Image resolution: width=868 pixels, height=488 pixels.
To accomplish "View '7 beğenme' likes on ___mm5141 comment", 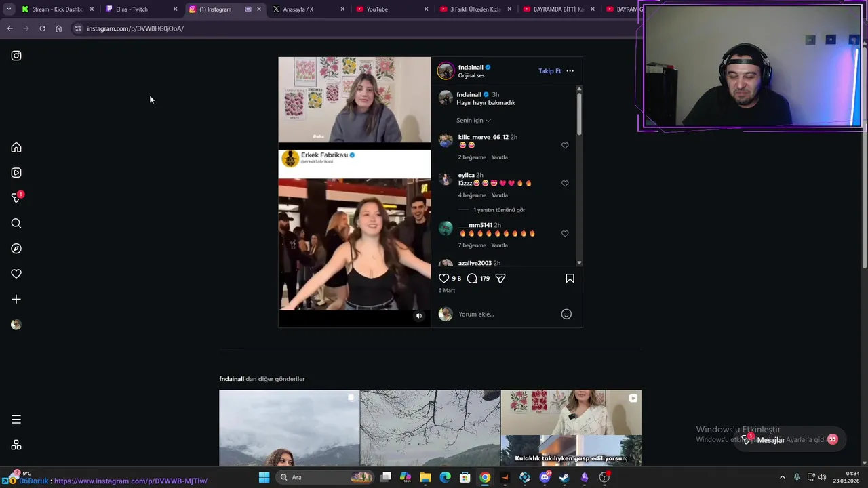I will pyautogui.click(x=472, y=245).
